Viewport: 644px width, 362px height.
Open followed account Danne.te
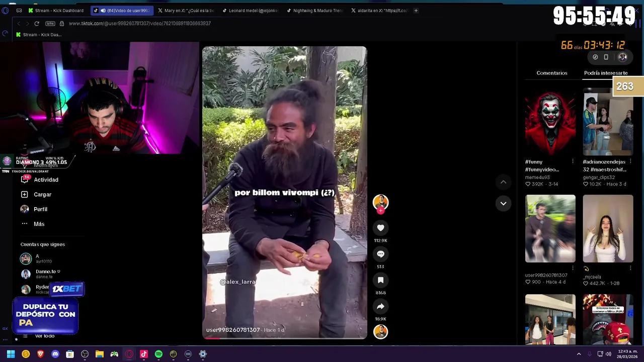40,274
